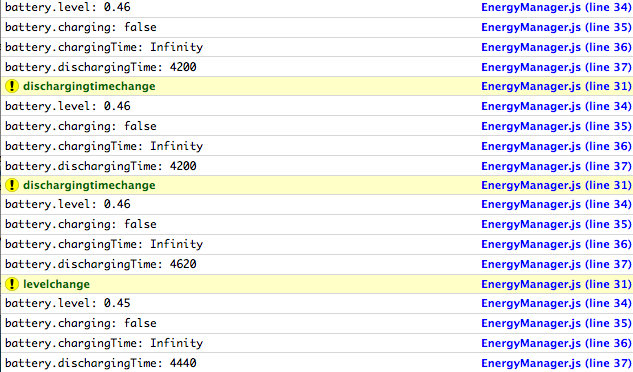Image resolution: width=633 pixels, height=372 pixels.
Task: Open line 36 link directly above dischargingTime 4620 row
Action: [556, 244]
